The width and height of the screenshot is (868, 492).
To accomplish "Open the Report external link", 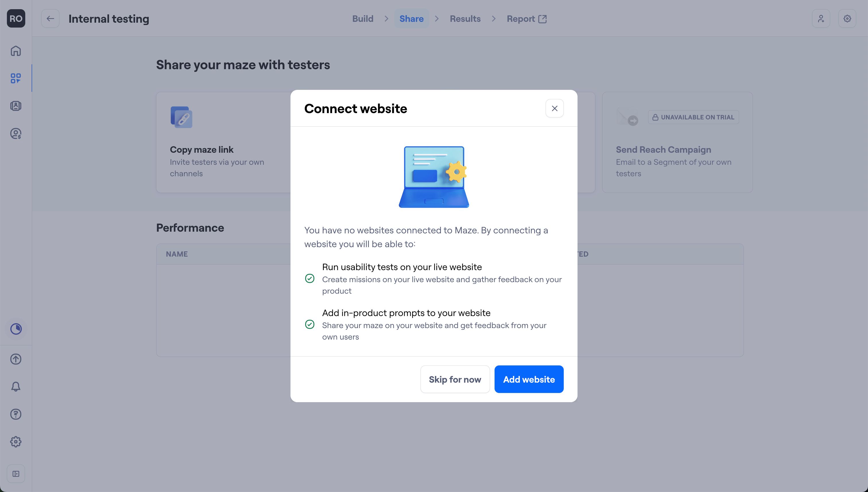I will [526, 19].
